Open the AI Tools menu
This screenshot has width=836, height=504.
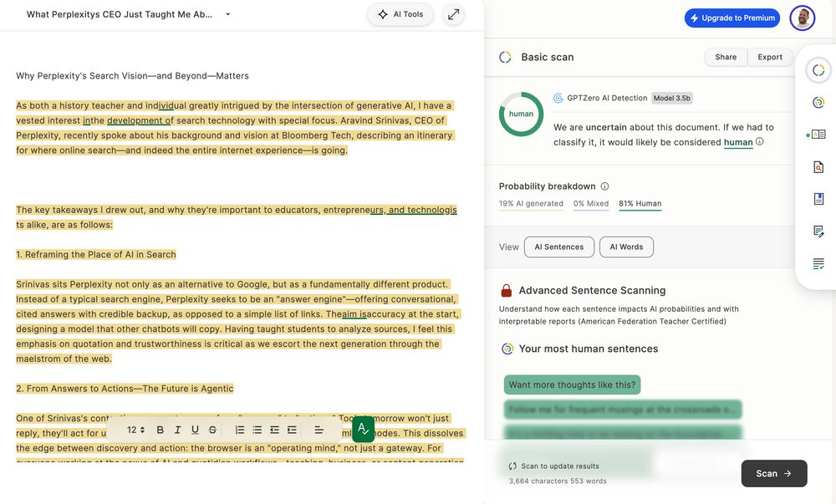(x=400, y=14)
